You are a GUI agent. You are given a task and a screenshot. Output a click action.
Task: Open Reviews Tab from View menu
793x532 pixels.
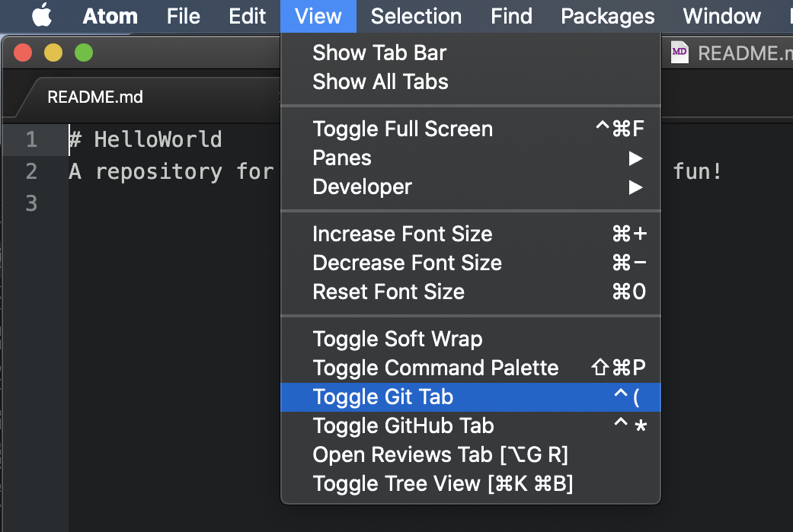point(440,455)
